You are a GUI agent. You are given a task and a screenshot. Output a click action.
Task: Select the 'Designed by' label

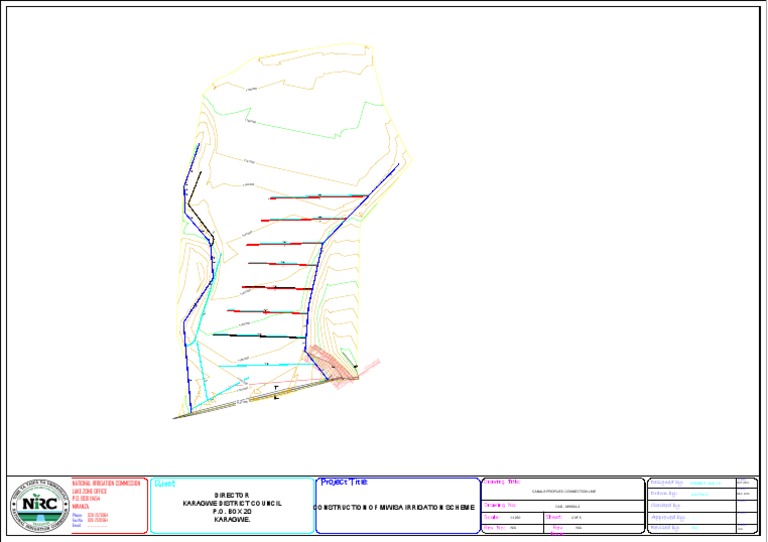[x=667, y=483]
